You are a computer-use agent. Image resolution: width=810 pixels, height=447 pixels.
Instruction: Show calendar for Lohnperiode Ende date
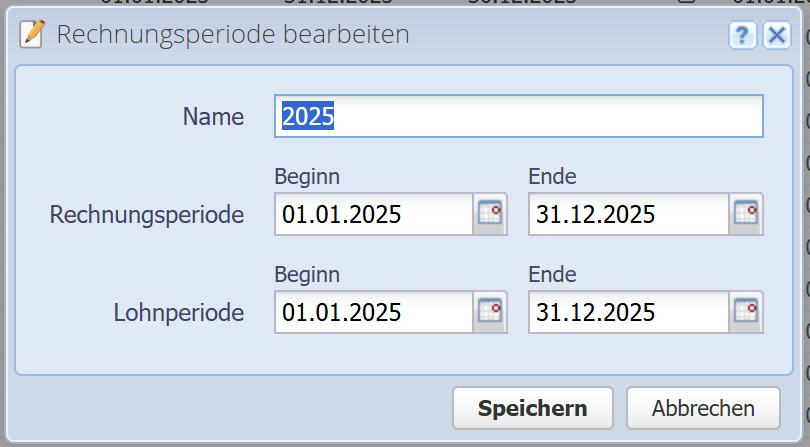coord(746,312)
